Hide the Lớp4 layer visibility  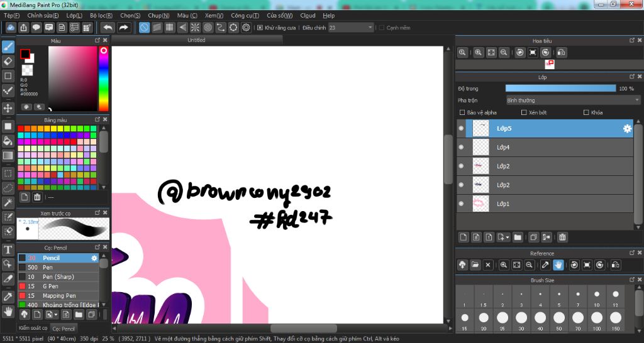click(x=461, y=147)
